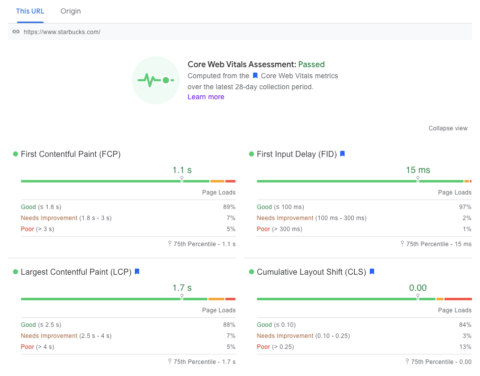The width and height of the screenshot is (480, 376).
Task: Click the 97% FID good value
Action: tap(465, 207)
